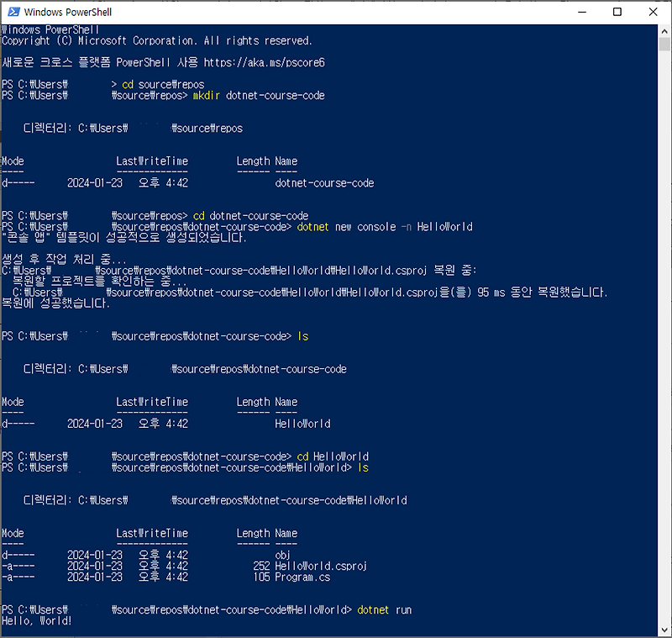Click the 'dotnet new console -n HelloWorld' command
This screenshot has width=672, height=638.
(385, 227)
